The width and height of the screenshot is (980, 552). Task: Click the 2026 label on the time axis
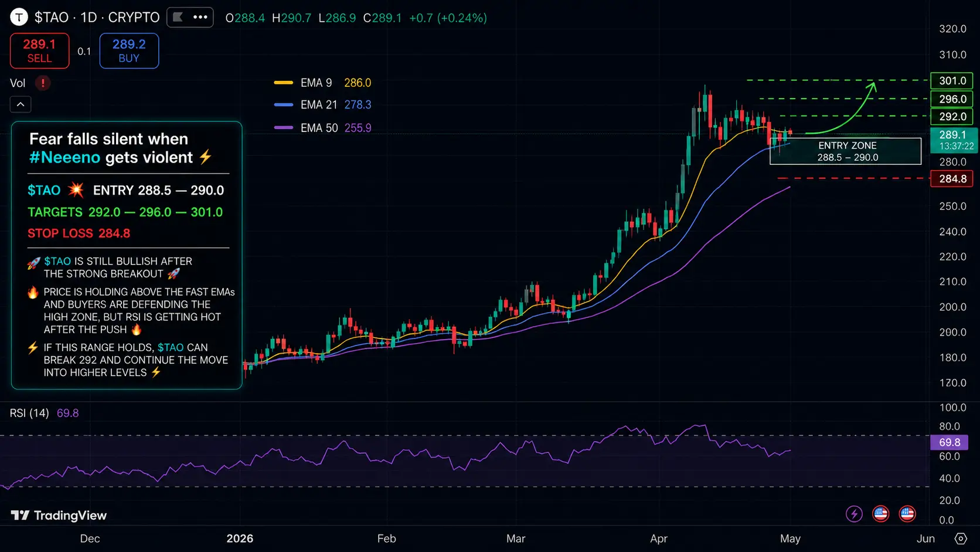pyautogui.click(x=240, y=539)
